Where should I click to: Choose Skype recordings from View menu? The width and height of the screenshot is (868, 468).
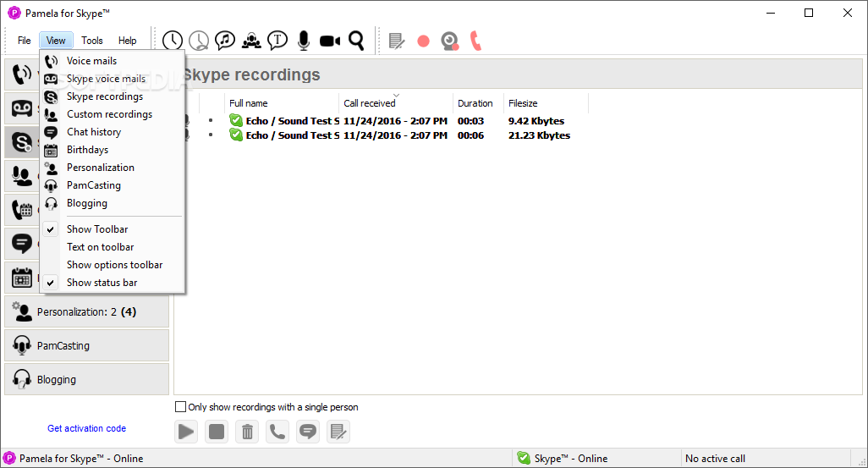(x=113, y=96)
